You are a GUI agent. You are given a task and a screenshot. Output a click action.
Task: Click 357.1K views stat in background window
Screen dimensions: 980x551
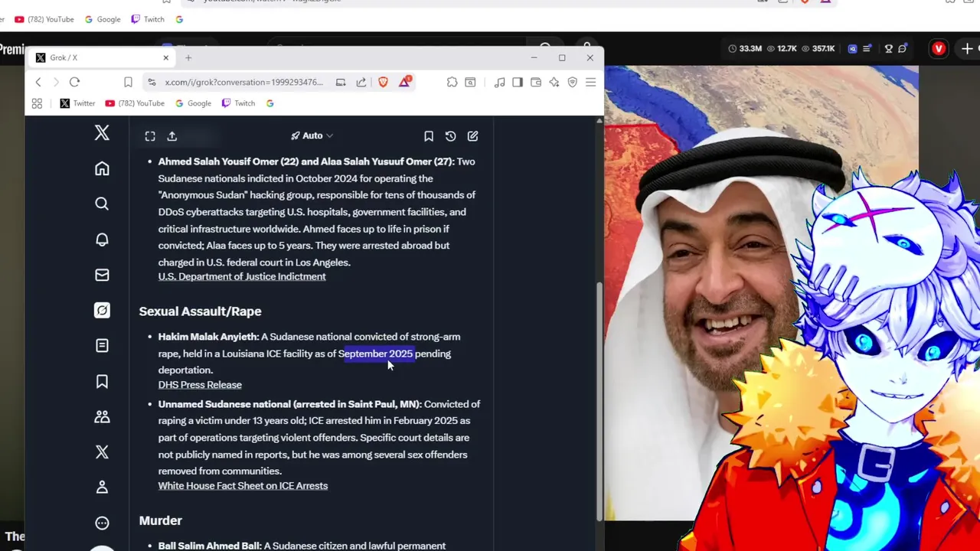coord(817,48)
